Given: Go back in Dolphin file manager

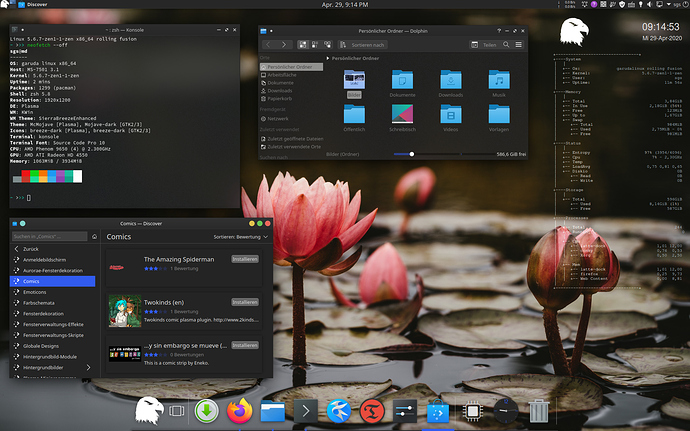Looking at the screenshot, I should click(268, 44).
